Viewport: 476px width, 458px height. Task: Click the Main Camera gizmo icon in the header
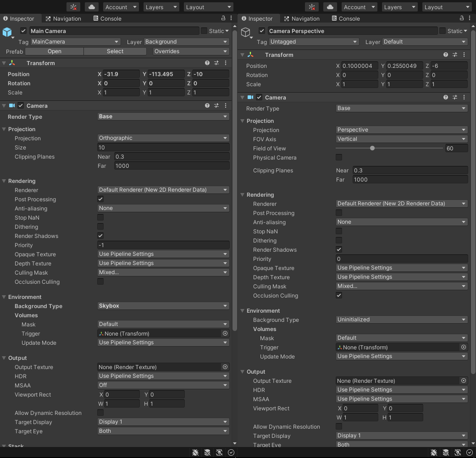click(x=6, y=31)
